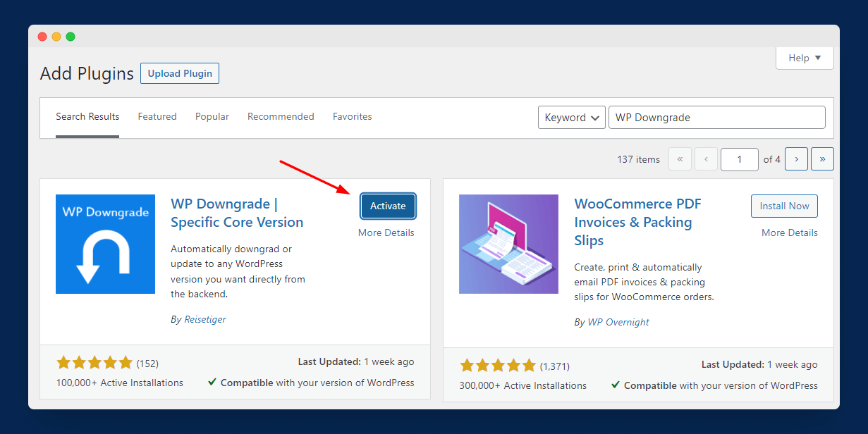Activate the WP Downgrade plugin
Image resolution: width=868 pixels, height=434 pixels.
[388, 206]
